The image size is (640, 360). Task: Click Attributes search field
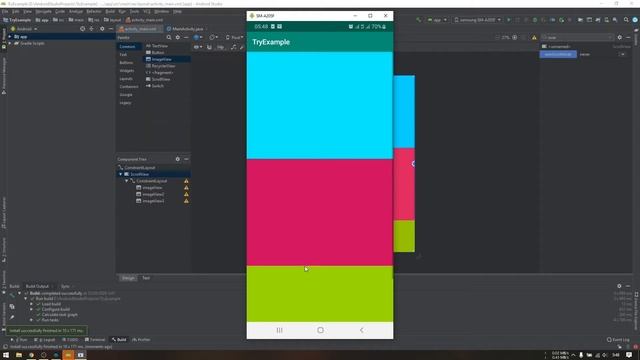point(578,37)
